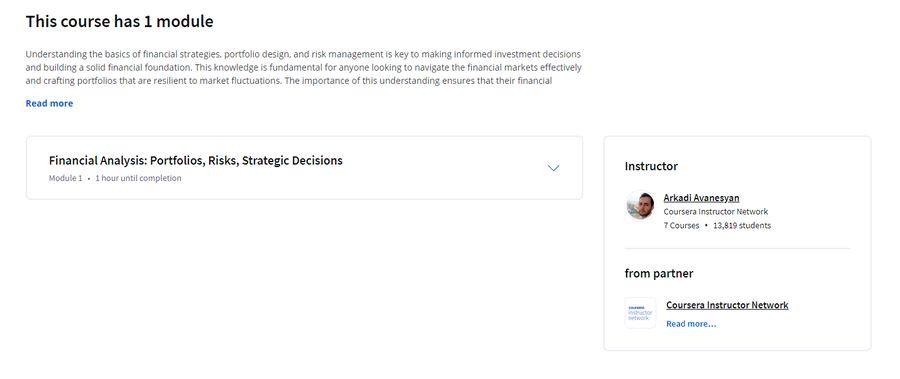Open the underlined Coursera Instructor Network partner link
This screenshot has height=379, width=900.
tap(727, 305)
